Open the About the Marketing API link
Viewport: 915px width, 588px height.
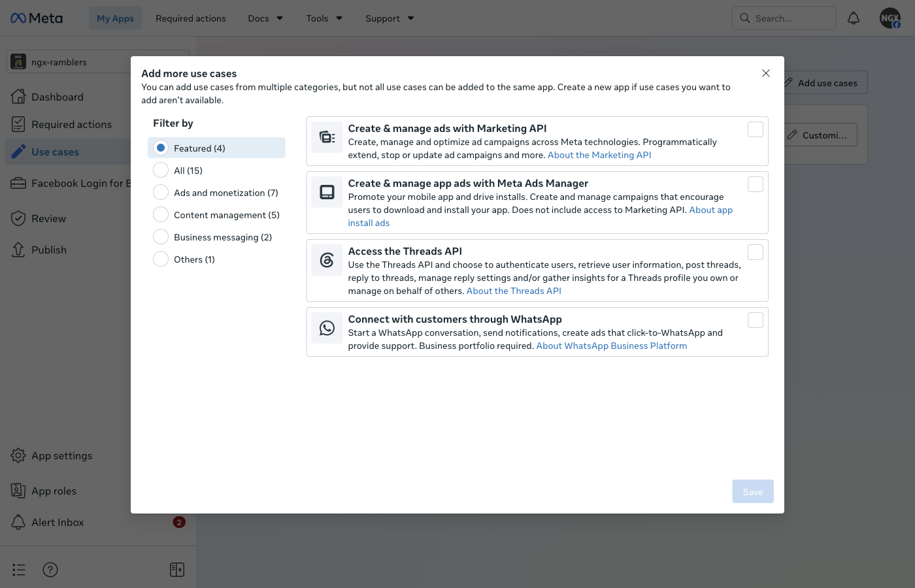(599, 155)
